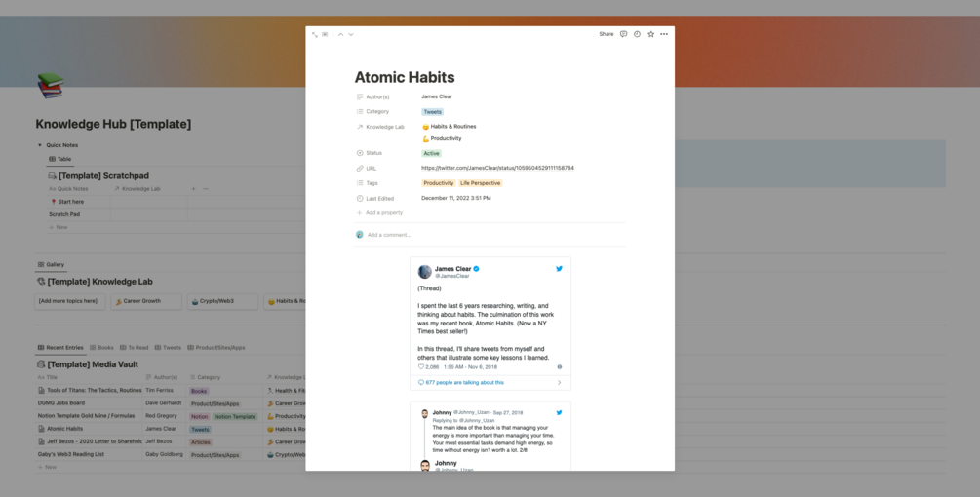Open Notion Template Gold Mine / Formulas row
Image resolution: width=980 pixels, height=497 pixels.
click(86, 416)
